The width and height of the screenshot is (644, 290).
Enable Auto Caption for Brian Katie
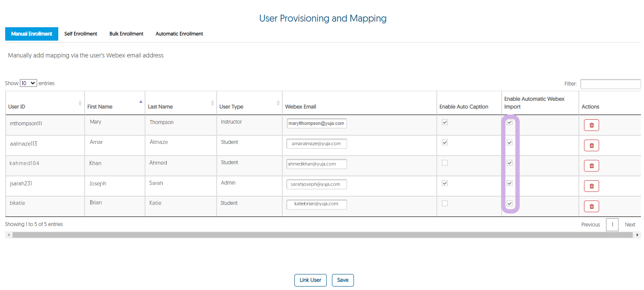click(445, 204)
